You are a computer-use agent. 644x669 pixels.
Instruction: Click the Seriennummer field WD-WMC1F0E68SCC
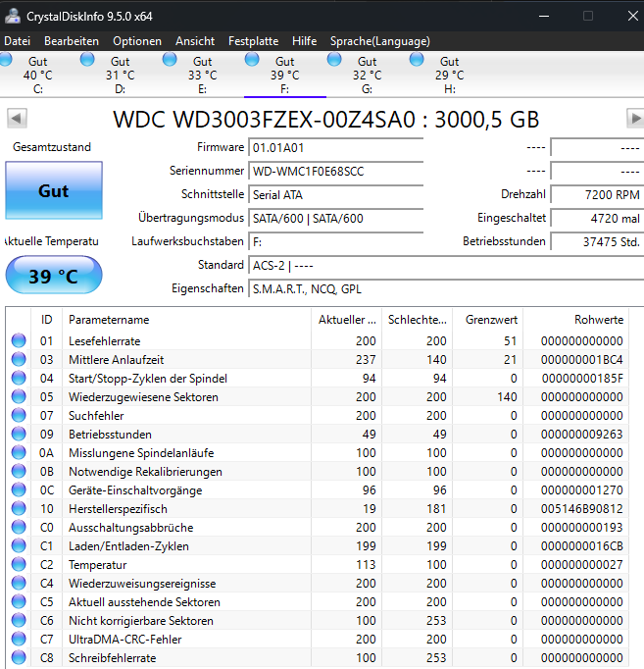[x=336, y=171]
